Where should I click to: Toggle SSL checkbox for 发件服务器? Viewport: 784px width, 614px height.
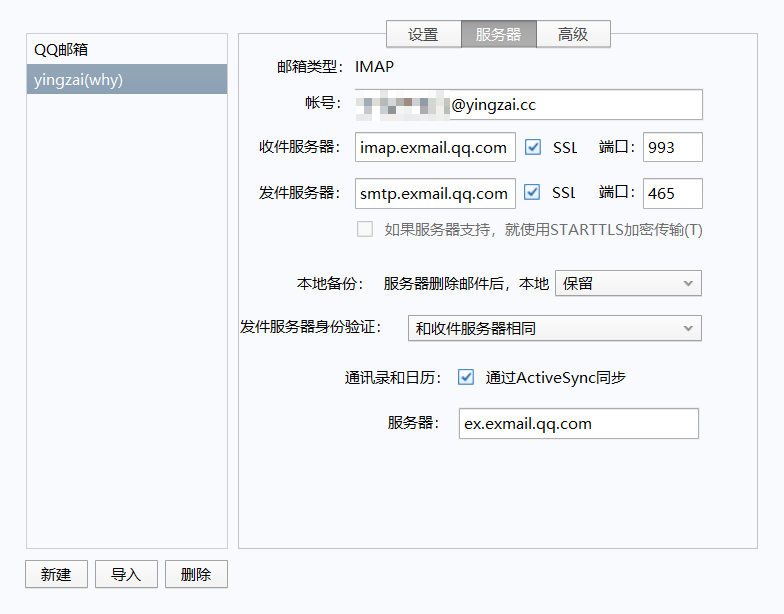click(x=533, y=193)
